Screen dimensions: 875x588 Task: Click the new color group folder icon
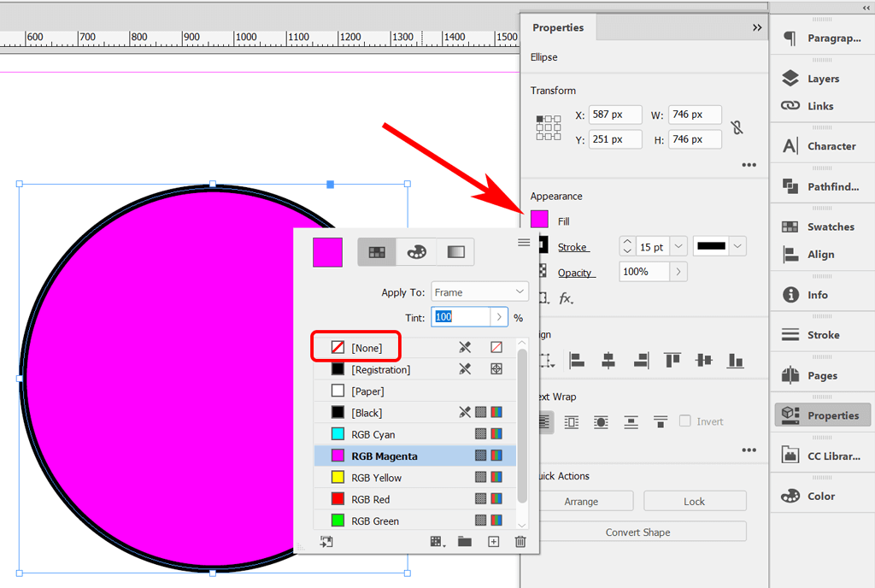(465, 542)
